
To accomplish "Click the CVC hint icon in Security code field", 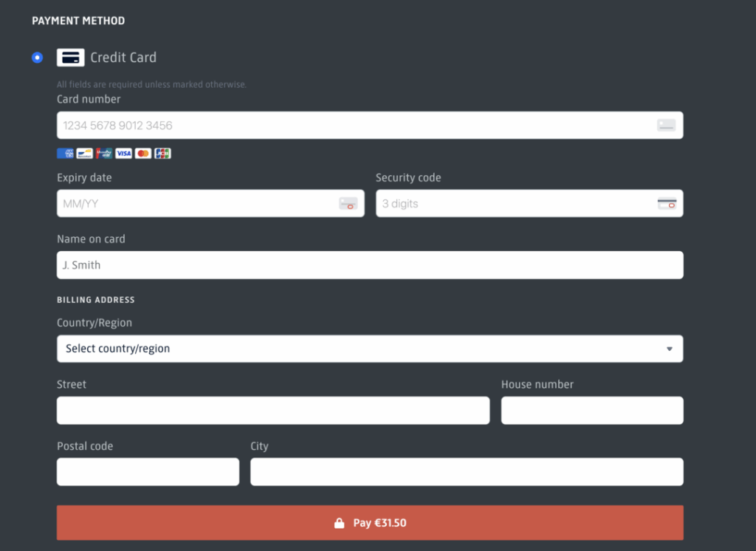I will point(667,204).
